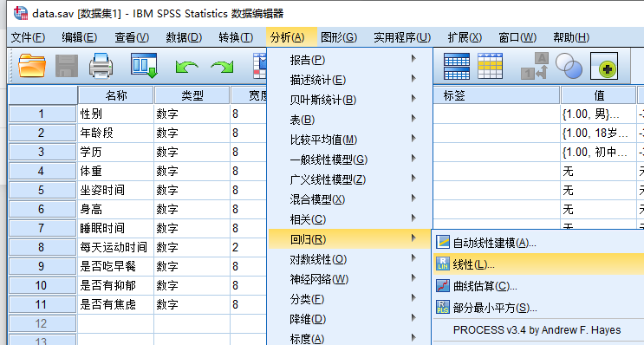Open the 查看(V) menu
This screenshot has width=644, height=345.
click(132, 38)
